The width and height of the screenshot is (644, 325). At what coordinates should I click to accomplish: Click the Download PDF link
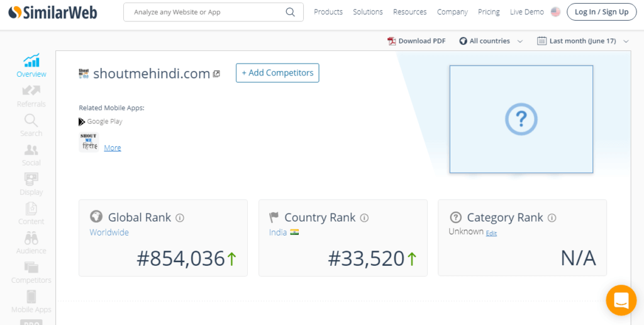pos(422,41)
